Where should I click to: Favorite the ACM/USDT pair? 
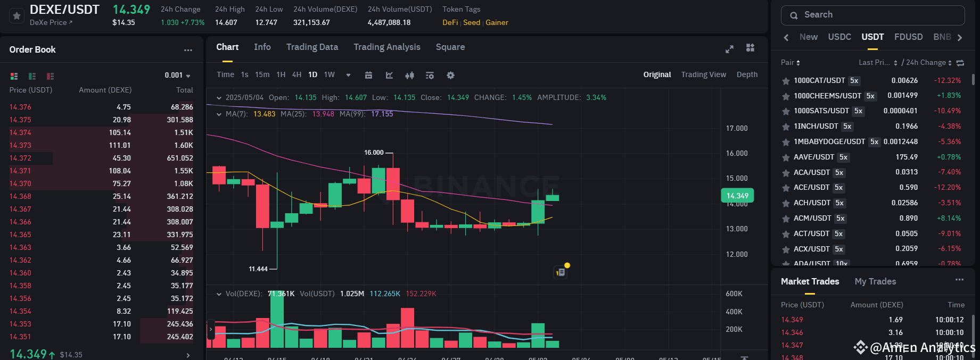pos(786,219)
